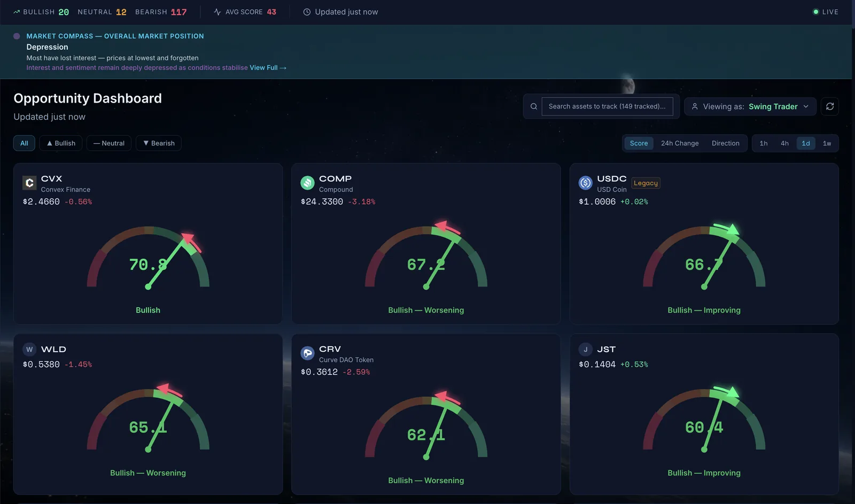This screenshot has height=504, width=855.
Task: Filter assets by Bullish
Action: click(61, 143)
